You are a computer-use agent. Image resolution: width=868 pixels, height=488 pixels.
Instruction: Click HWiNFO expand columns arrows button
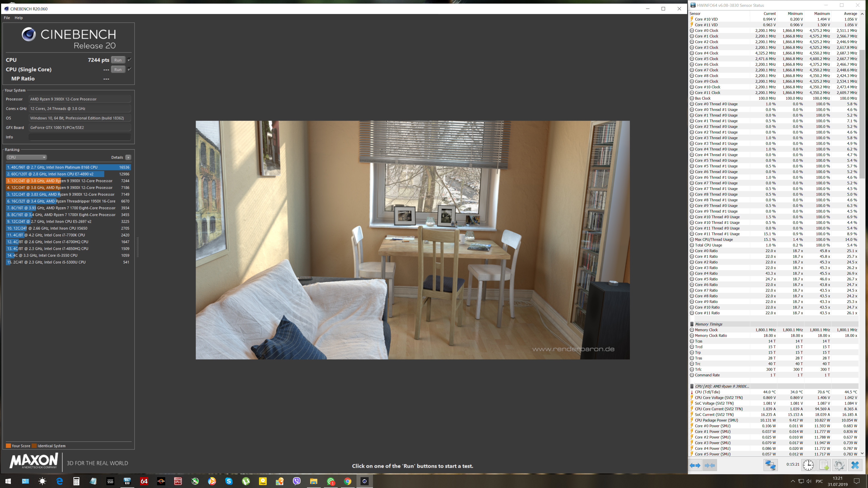tap(695, 465)
